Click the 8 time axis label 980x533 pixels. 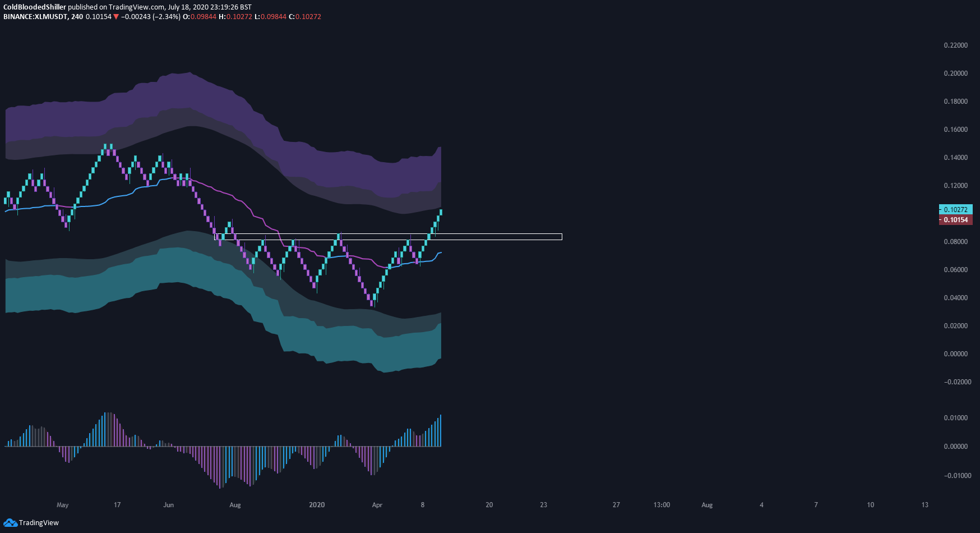tap(423, 505)
